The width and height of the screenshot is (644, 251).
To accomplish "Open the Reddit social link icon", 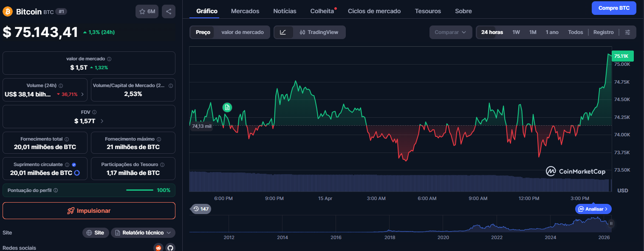I will click(x=158, y=248).
